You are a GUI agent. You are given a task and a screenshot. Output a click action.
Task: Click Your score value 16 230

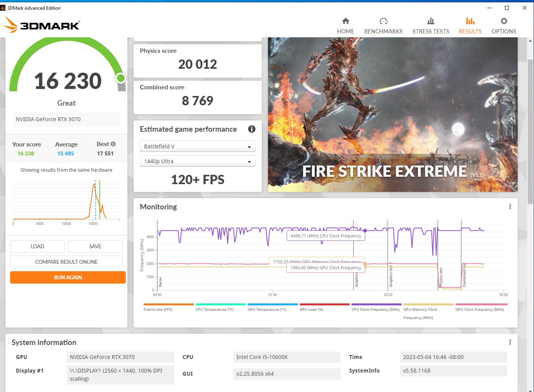[x=26, y=153]
